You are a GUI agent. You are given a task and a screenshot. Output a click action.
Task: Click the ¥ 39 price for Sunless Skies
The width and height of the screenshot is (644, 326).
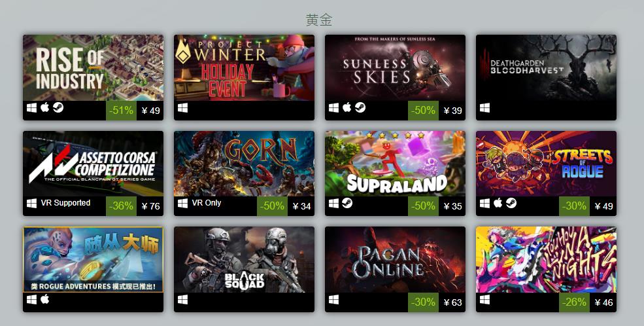click(452, 111)
